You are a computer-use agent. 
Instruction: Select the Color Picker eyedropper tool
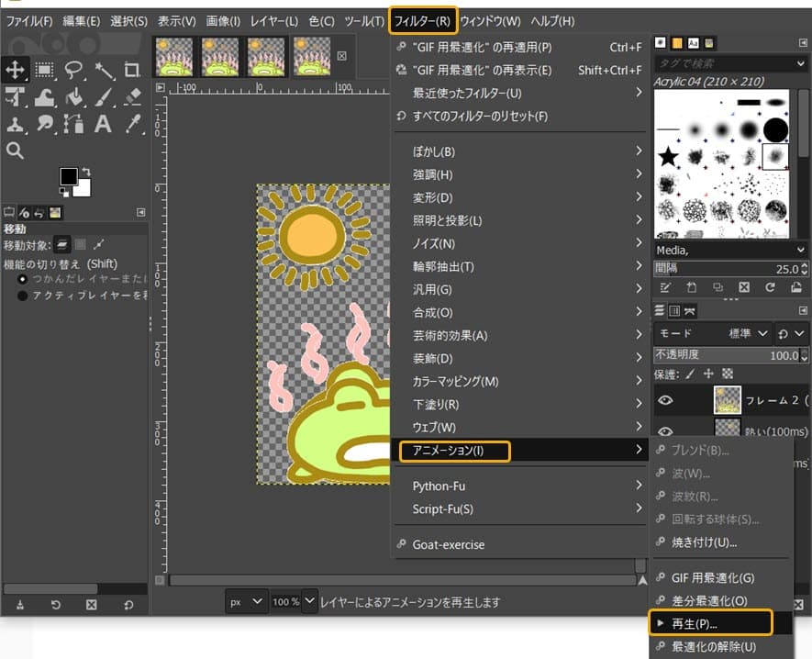tap(132, 124)
